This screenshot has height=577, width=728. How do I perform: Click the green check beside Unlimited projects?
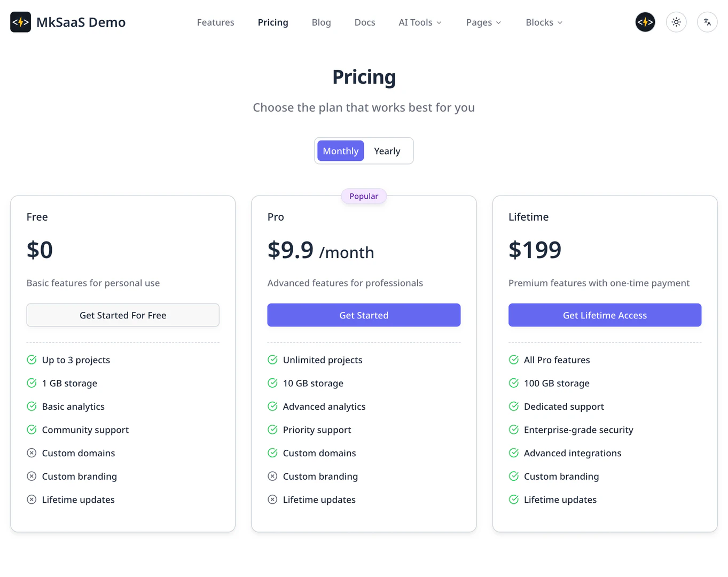[x=272, y=360]
